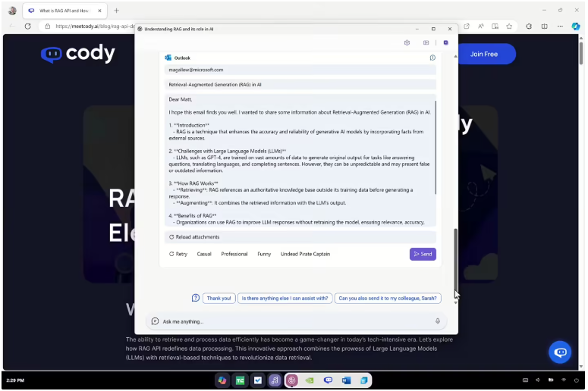Click the email body inner scrollbar
588x391 pixels.
pos(435,147)
